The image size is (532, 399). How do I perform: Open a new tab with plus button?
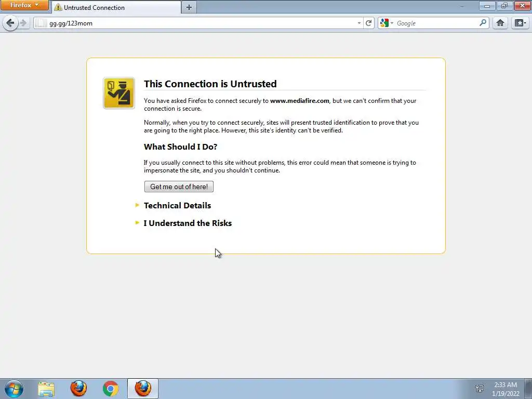(189, 7)
